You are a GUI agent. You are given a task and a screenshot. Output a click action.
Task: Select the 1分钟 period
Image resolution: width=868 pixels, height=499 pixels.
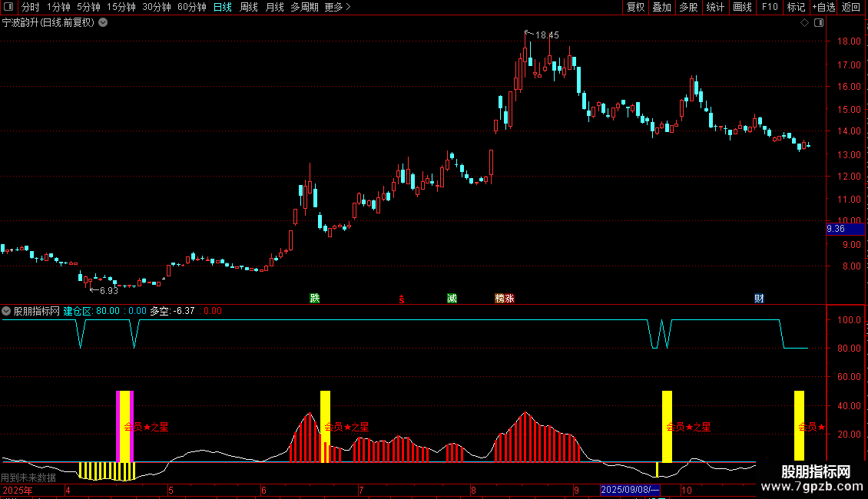tap(58, 7)
